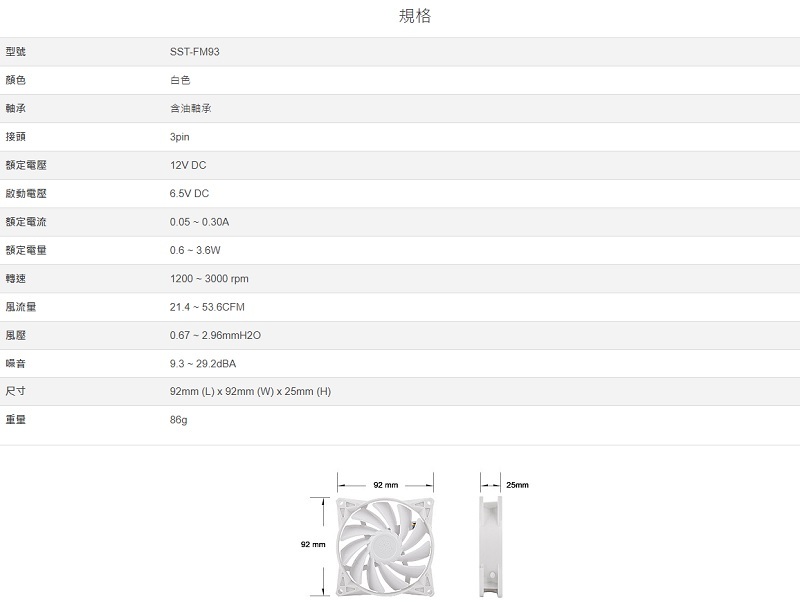Click the 6.5V DC start voltage value
Viewport: 800px width, 608px height.
point(190,193)
